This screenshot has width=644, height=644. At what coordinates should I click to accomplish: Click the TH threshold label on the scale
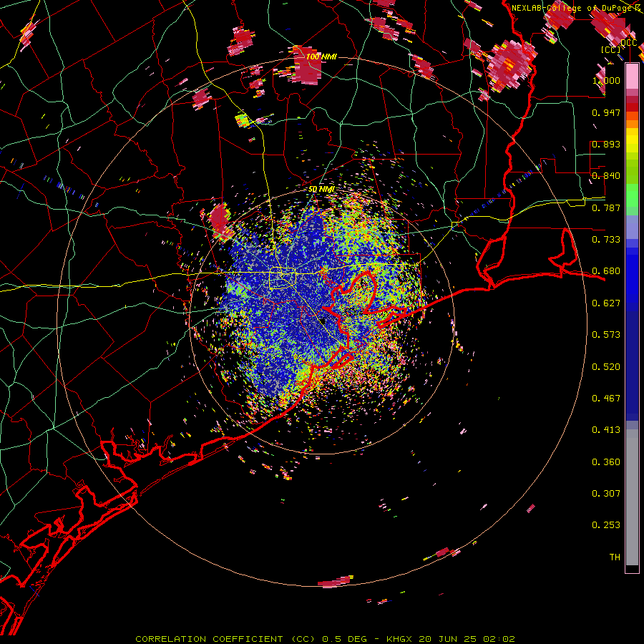[x=615, y=557]
